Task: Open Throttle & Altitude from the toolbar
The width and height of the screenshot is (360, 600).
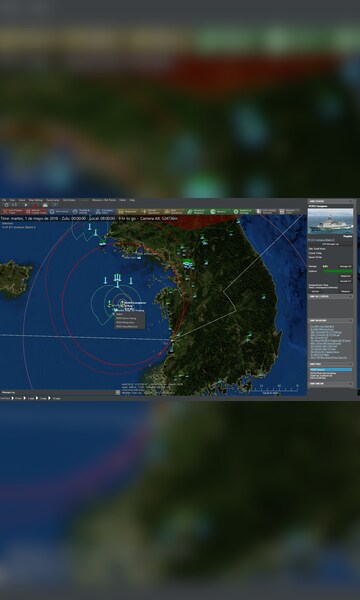Action: coord(82,211)
